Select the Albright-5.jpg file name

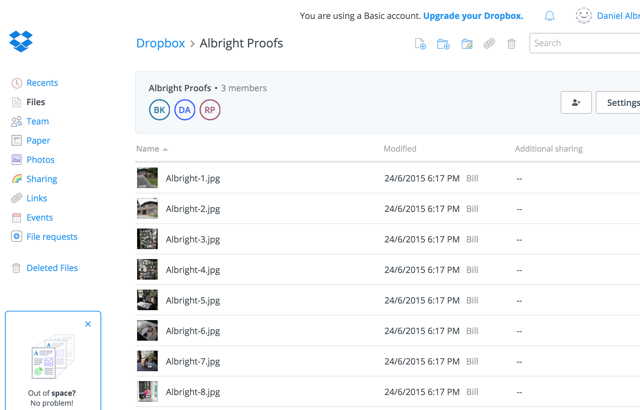pos(193,301)
